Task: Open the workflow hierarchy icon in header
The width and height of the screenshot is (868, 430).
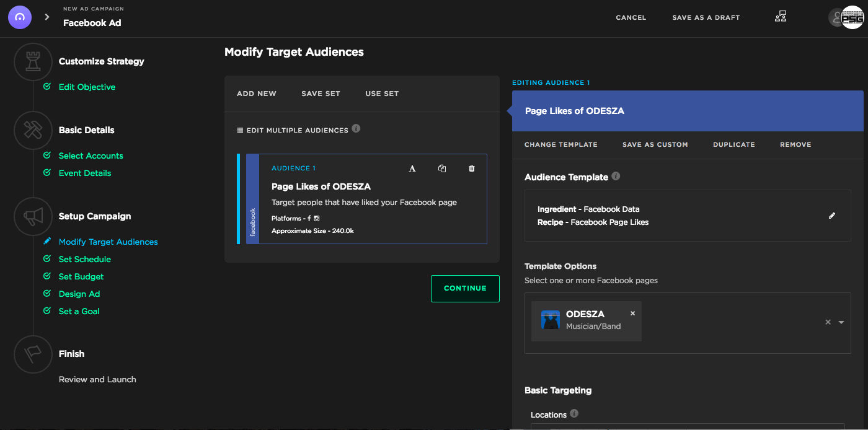Action: 781,17
